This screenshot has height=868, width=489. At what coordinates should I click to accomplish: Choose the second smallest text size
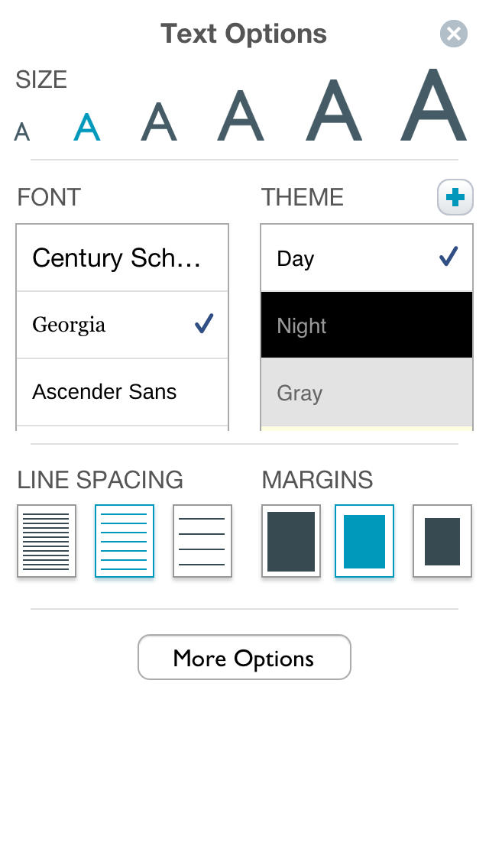tap(86, 127)
